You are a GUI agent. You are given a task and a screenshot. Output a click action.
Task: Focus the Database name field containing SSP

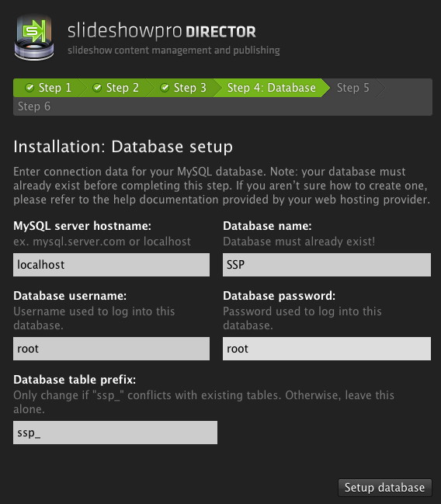click(327, 265)
